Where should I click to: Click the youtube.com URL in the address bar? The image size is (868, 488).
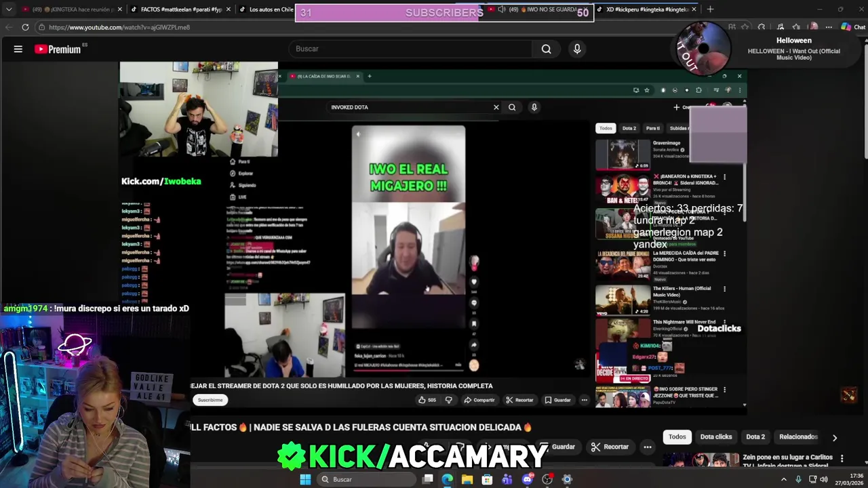click(119, 27)
